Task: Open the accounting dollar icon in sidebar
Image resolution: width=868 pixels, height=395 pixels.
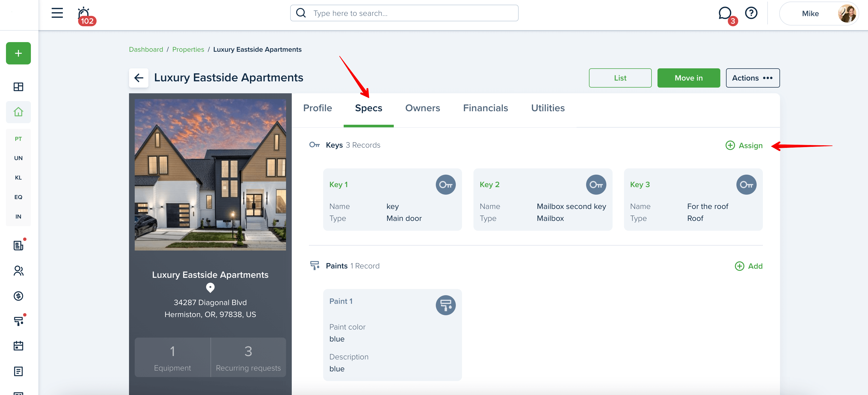Action: tap(18, 296)
